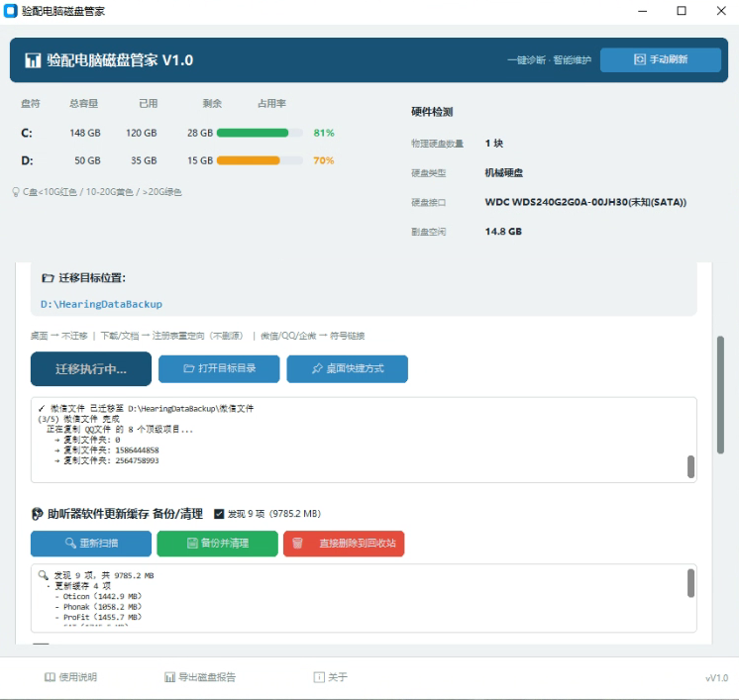The image size is (739, 700).
Task: Click the 70% usage value for D:
Action: click(323, 160)
